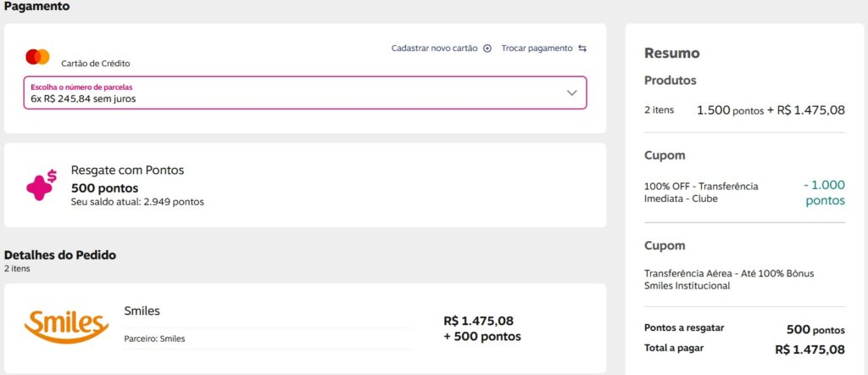Screen dimensions: 868x375
Task: Click the Smiles product name in order details
Action: (142, 311)
